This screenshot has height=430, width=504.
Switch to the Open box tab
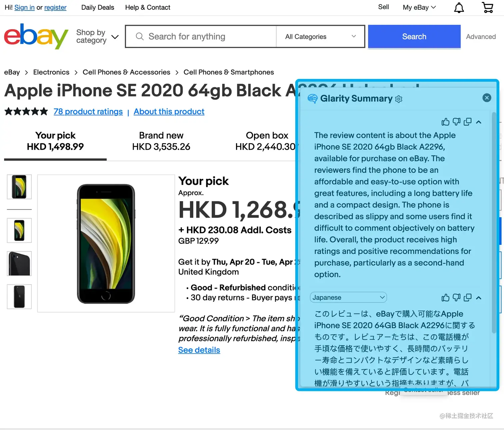tap(267, 141)
